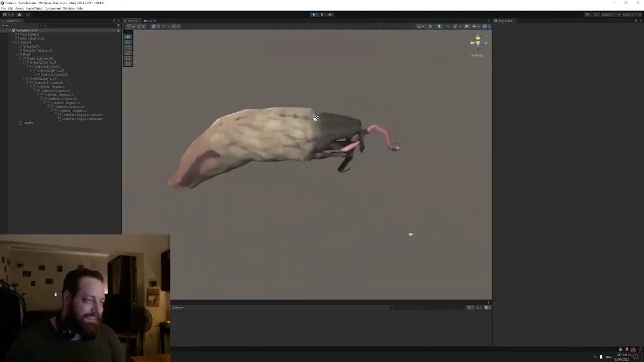
Task: Select the Inspector tab
Action: pos(504,21)
